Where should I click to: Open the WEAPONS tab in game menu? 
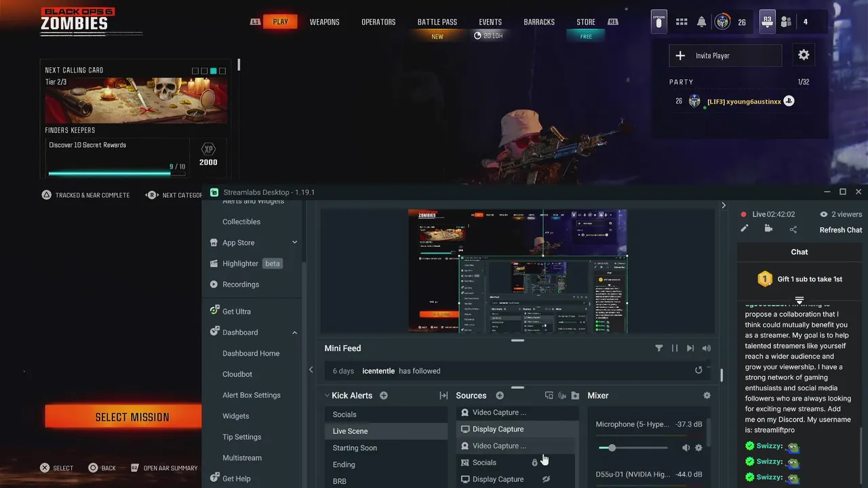coord(324,22)
